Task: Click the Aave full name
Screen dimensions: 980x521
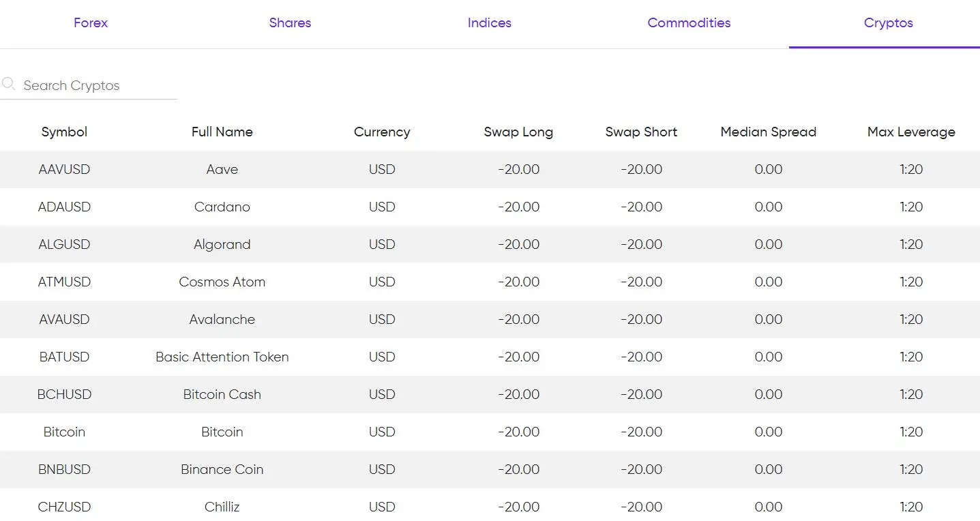Action: click(x=222, y=170)
